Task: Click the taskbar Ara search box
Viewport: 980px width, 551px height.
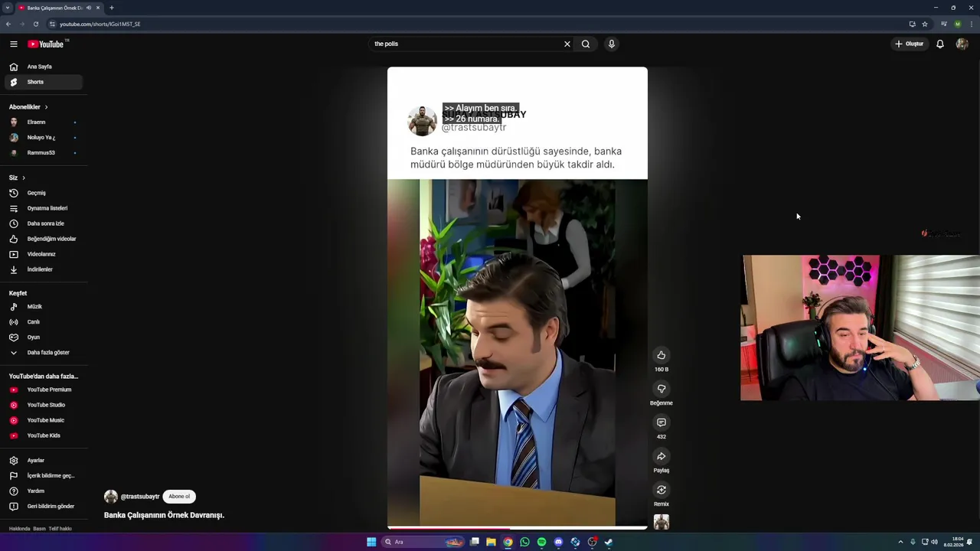Action: point(423,542)
